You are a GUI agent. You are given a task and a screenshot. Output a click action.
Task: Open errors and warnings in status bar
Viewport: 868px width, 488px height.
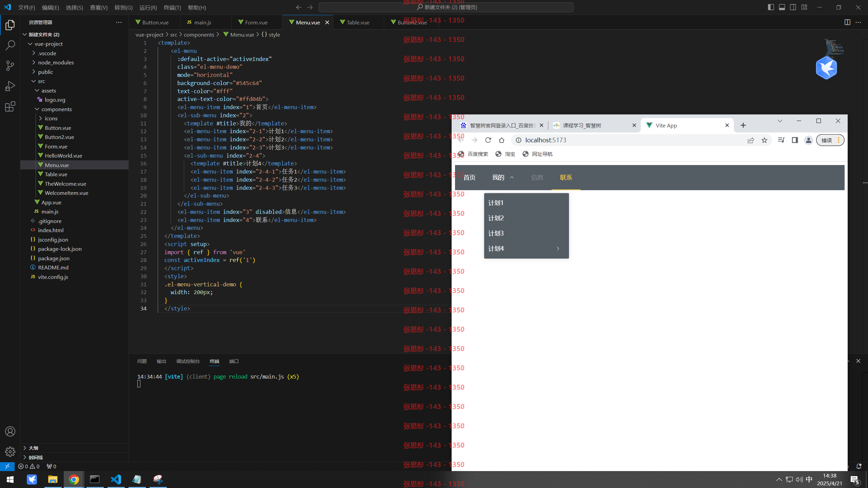(x=29, y=466)
